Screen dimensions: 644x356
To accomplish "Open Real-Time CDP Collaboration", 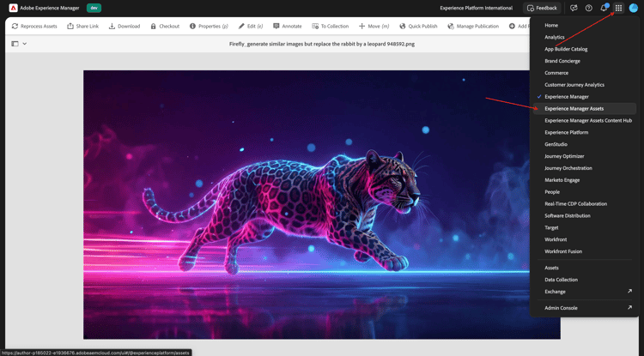I will point(576,203).
